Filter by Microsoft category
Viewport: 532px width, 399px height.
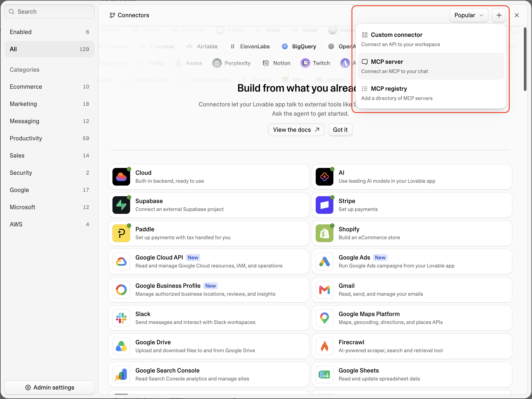[49, 207]
